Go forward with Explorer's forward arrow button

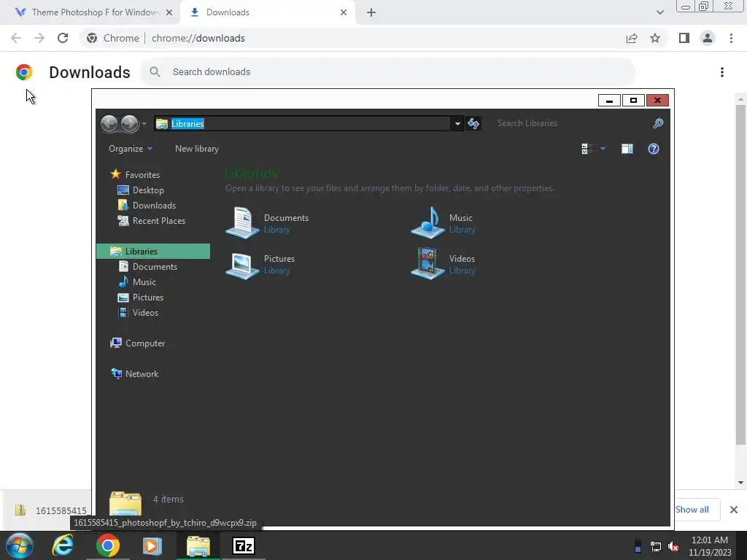pos(130,124)
